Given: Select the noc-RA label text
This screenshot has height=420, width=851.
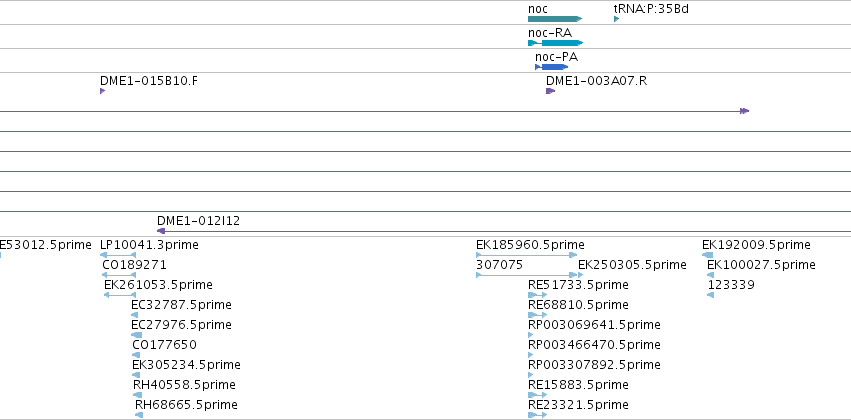Looking at the screenshot, I should coord(550,33).
